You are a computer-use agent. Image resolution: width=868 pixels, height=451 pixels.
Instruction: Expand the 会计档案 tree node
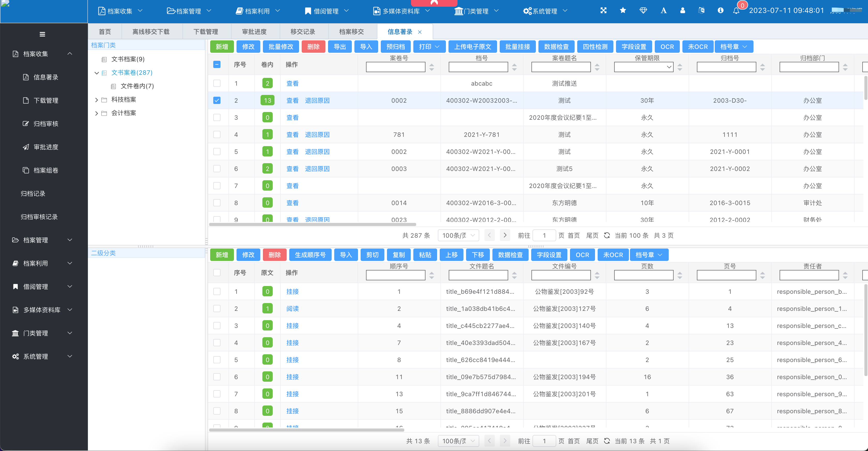97,113
